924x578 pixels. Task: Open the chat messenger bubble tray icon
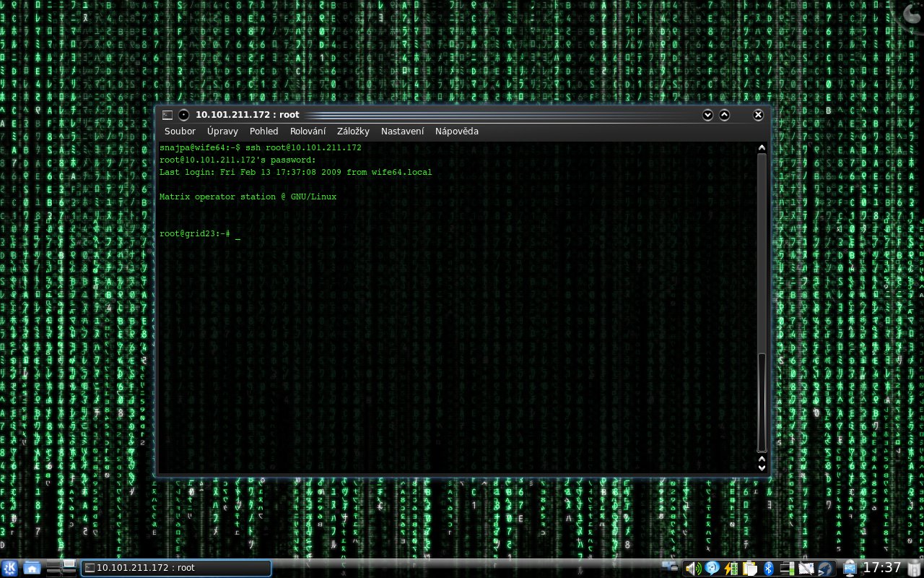pyautogui.click(x=712, y=568)
